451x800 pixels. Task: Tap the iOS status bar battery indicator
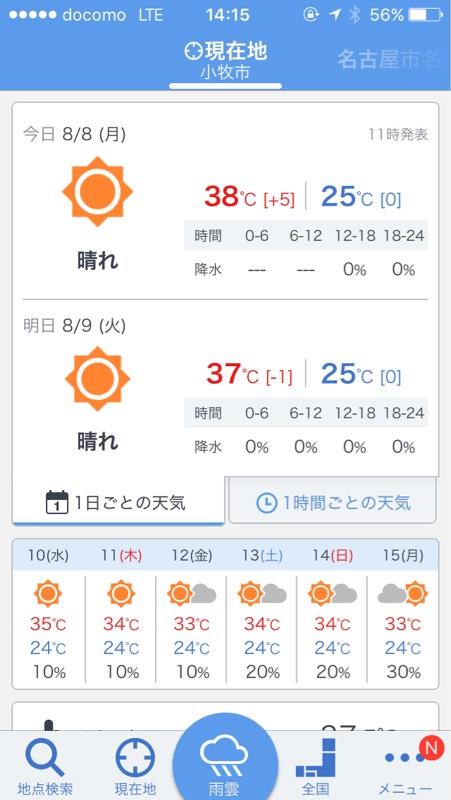pyautogui.click(x=426, y=15)
